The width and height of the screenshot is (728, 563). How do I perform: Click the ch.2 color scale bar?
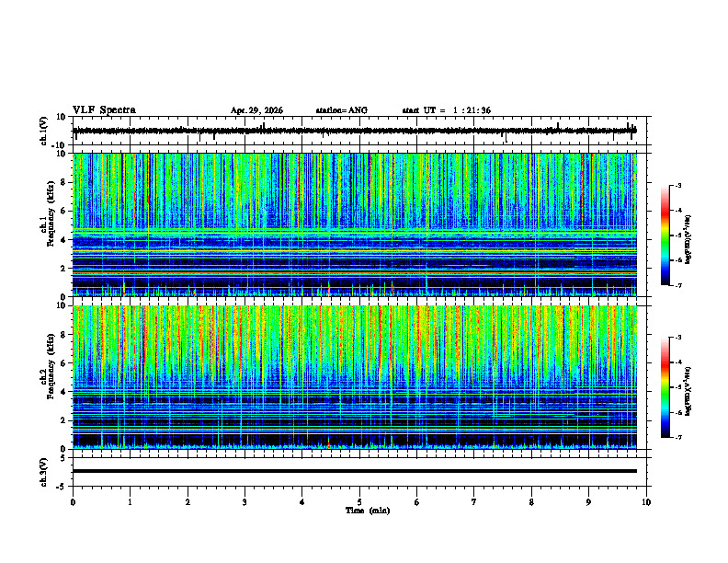pos(665,387)
